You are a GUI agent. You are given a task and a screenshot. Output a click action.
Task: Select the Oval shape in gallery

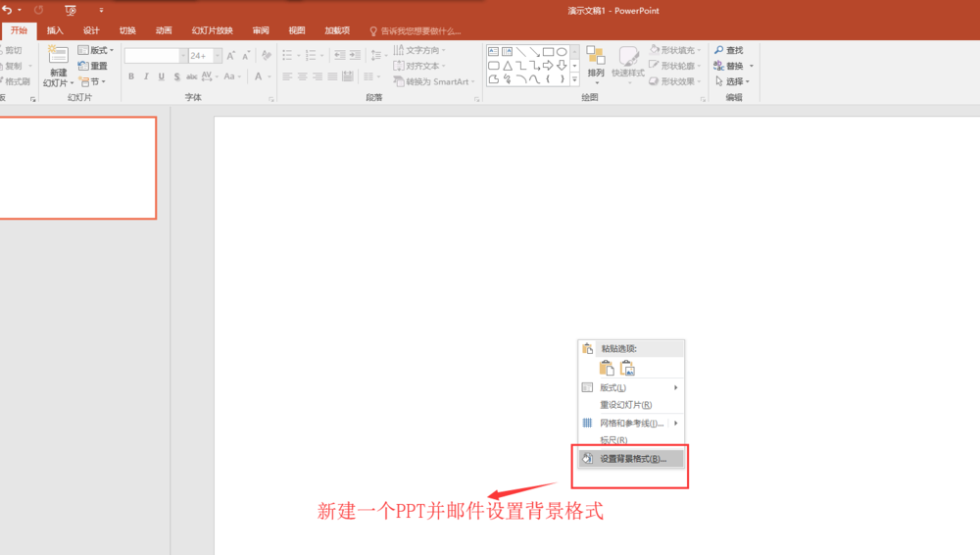562,52
